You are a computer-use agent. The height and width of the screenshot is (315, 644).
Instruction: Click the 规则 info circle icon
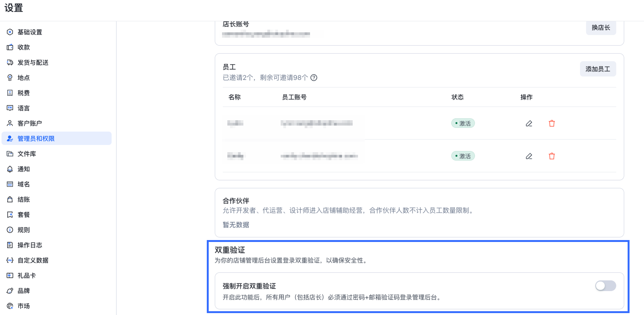(x=10, y=230)
